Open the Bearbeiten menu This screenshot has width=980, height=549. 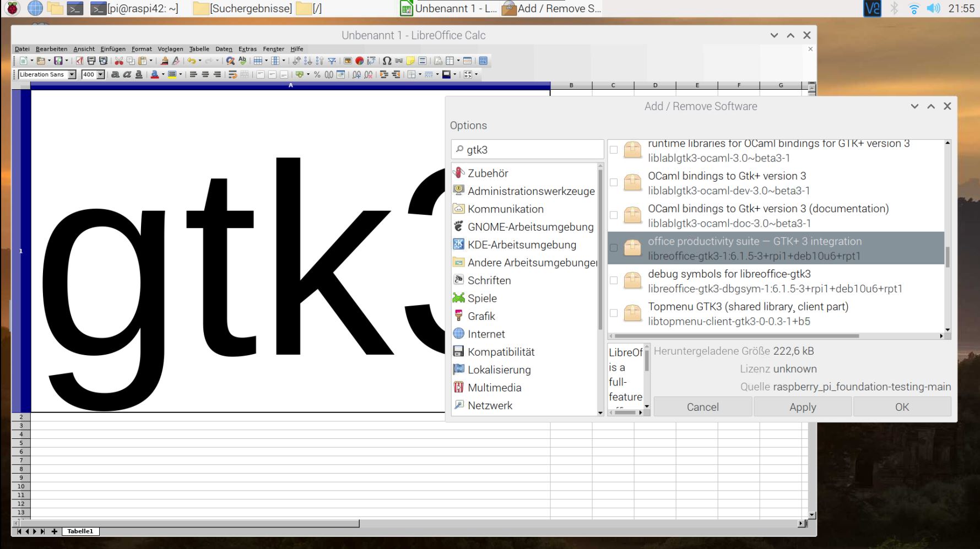tap(51, 49)
